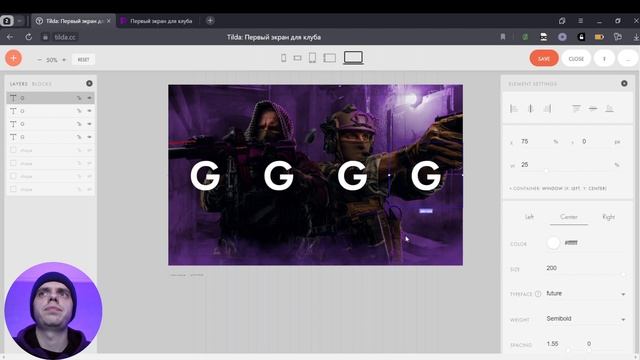640x360 pixels.
Task: Click the X position field showing 75
Action: (x=535, y=142)
